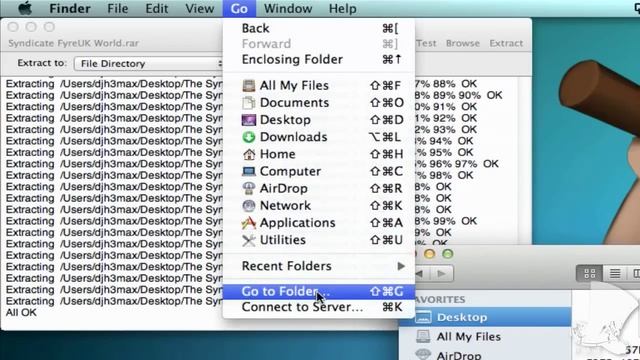Choose Enclosing Folder in Go menu
This screenshot has width=640, height=360.
point(319,59)
